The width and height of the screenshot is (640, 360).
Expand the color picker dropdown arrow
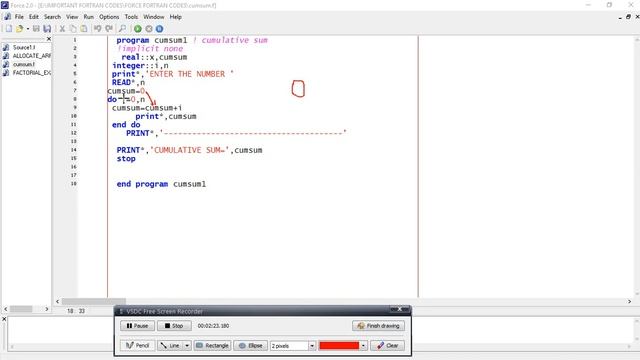tap(363, 345)
